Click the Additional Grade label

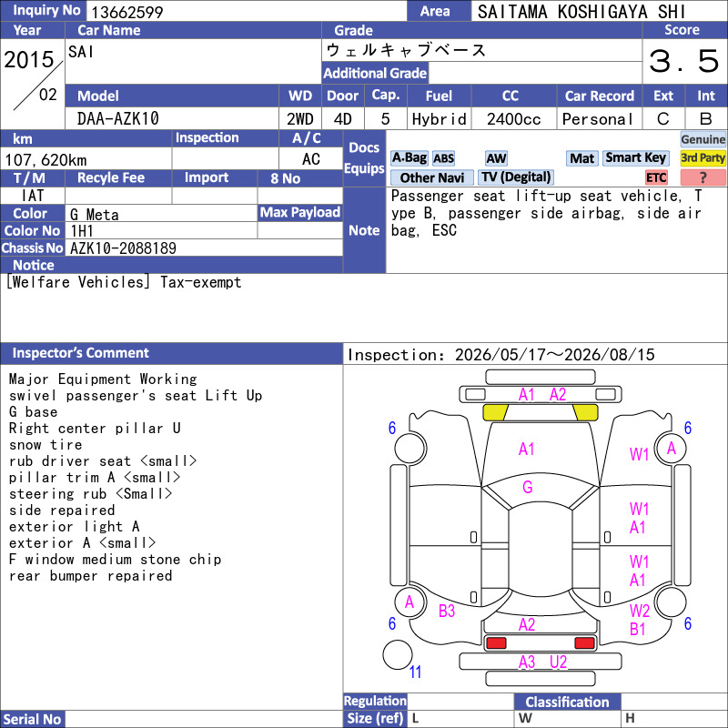pyautogui.click(x=375, y=74)
